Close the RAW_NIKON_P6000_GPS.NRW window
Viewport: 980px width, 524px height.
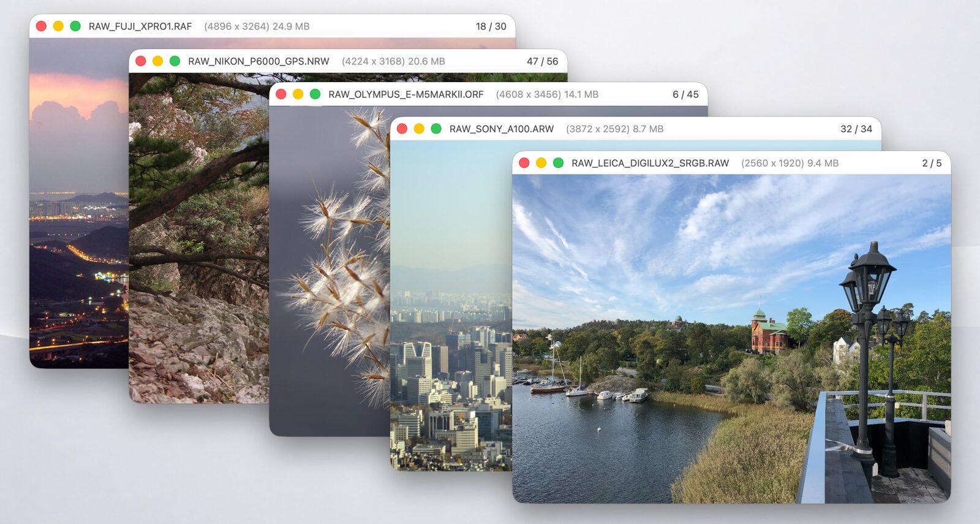coord(140,61)
